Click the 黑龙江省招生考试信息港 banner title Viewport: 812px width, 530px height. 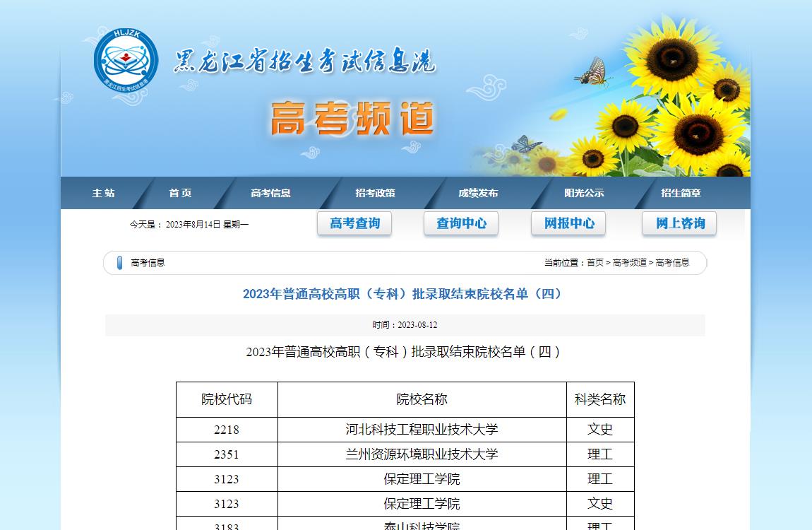(304, 61)
